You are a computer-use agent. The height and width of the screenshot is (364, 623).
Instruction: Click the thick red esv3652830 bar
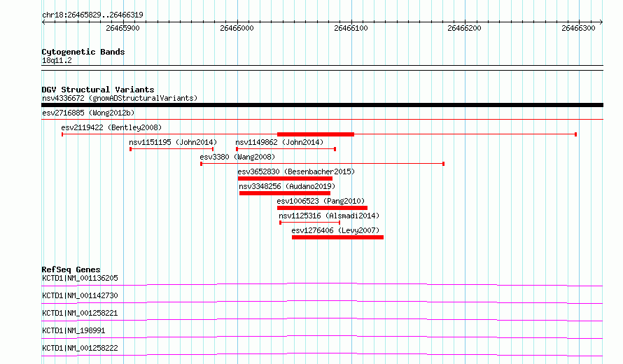[x=285, y=178]
